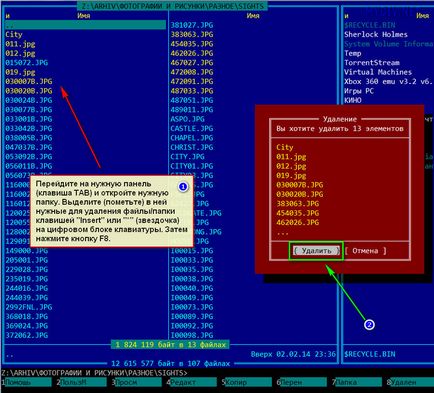Viewport: 434px width, 393px height.
Task: Select file I00033.JPG
Action: 192,260
